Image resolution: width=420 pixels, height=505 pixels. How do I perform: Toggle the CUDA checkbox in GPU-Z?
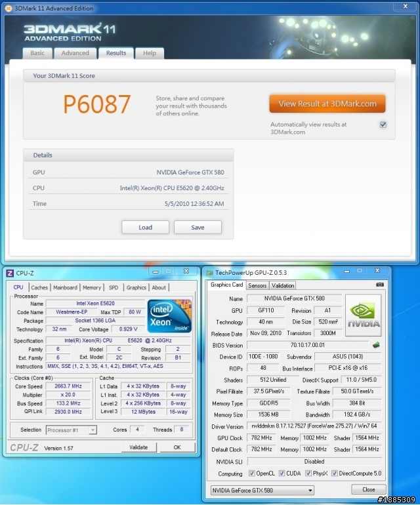point(282,473)
